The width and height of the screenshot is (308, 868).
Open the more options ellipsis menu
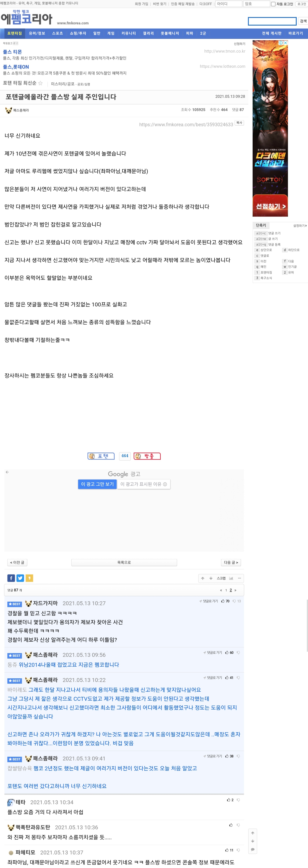239,578
